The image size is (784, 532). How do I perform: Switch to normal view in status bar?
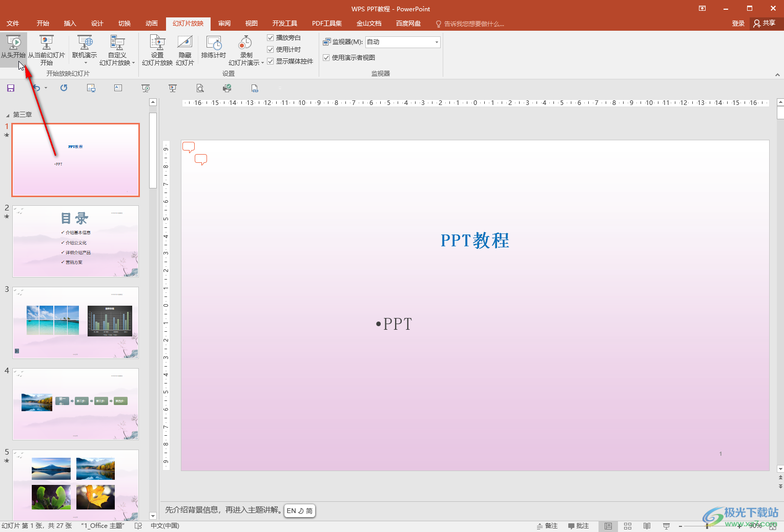(608, 526)
